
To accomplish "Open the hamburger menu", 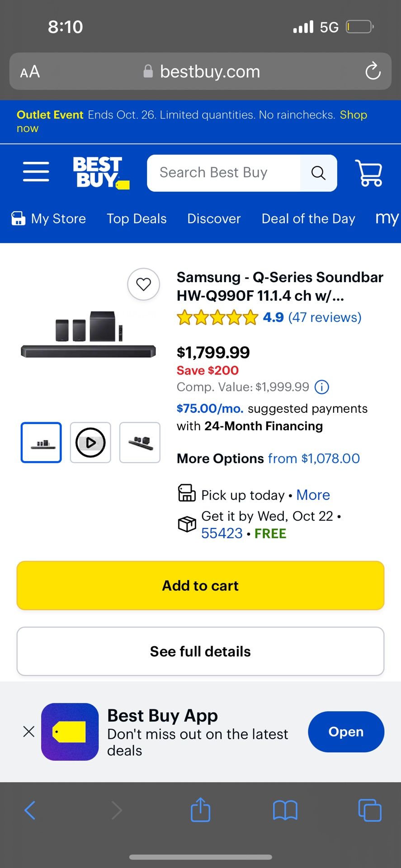I will click(x=36, y=172).
